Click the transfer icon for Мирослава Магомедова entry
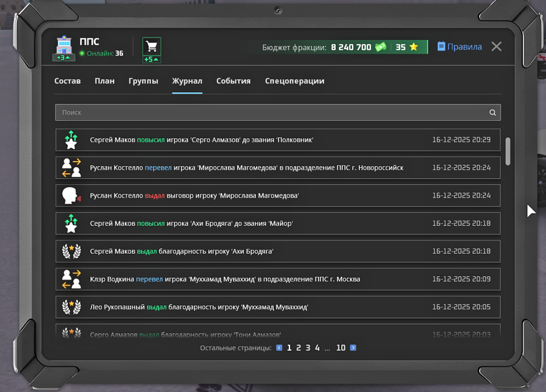The image size is (546, 392). point(71,168)
